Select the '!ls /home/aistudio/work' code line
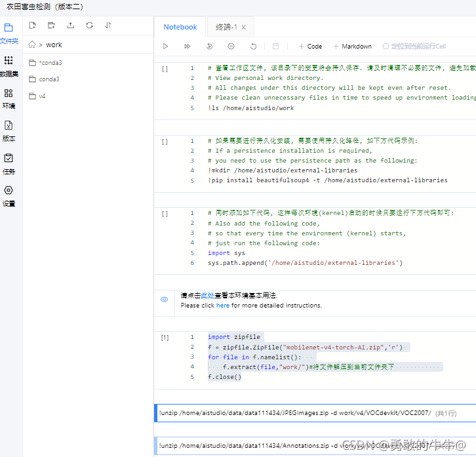Viewport: 476px width, 457px height. [x=250, y=108]
